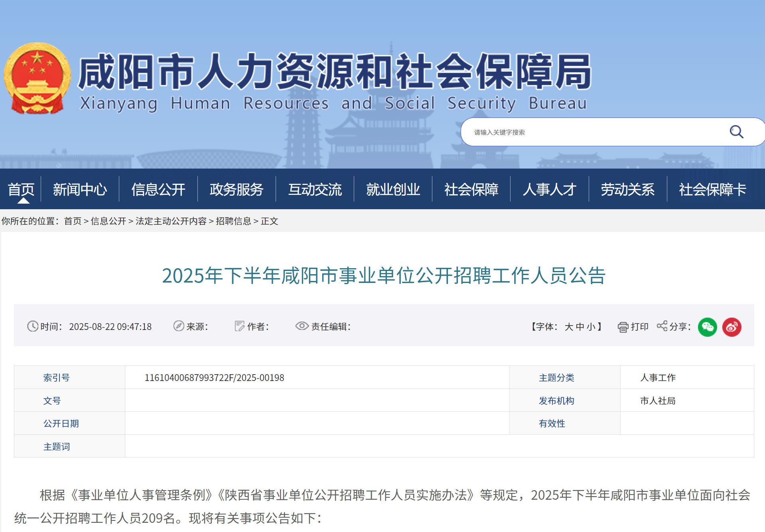
Task: Set font size to 大
Action: [569, 327]
